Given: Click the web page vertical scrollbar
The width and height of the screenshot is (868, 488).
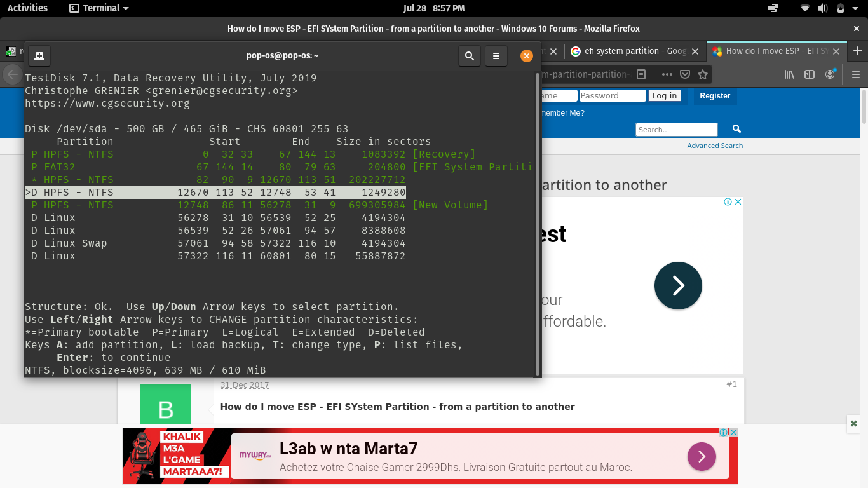Looking at the screenshot, I should pyautogui.click(x=864, y=107).
